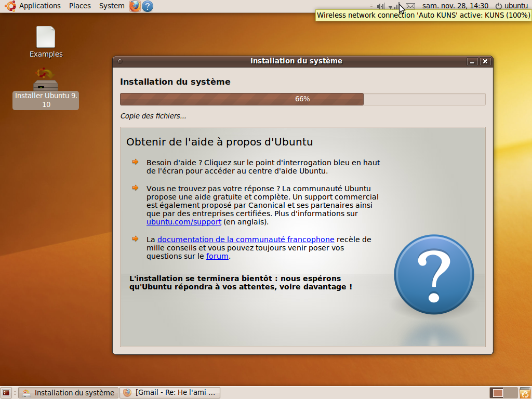The width and height of the screenshot is (532, 399).
Task: Open the blue help icon in the top panel
Action: [x=148, y=6]
